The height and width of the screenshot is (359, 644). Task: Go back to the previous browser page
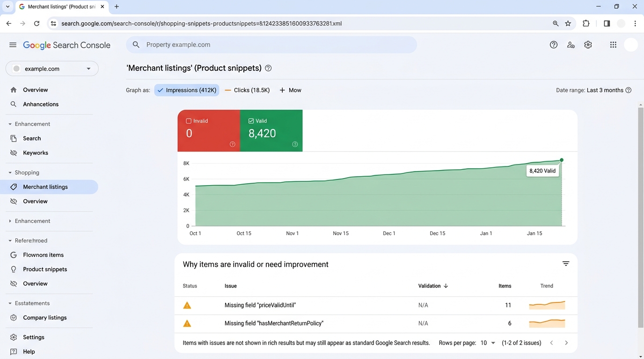pyautogui.click(x=9, y=23)
